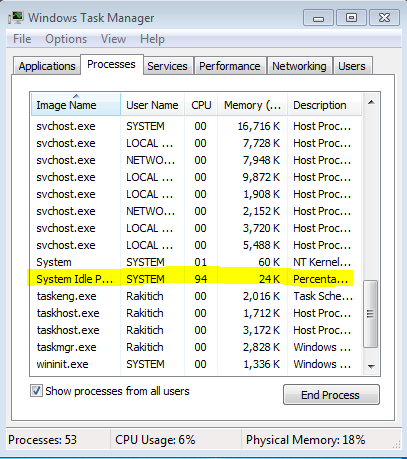Click the scrollbar down arrow

coord(371,366)
